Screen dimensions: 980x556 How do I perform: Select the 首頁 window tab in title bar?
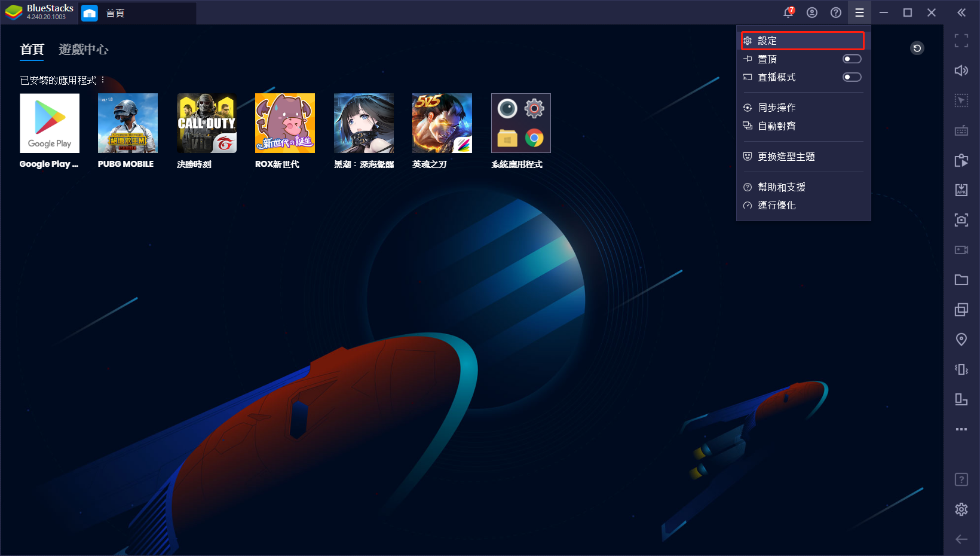[x=137, y=13]
